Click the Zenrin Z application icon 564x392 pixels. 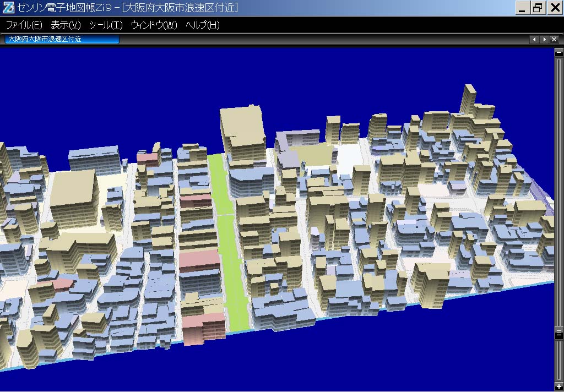click(8, 8)
